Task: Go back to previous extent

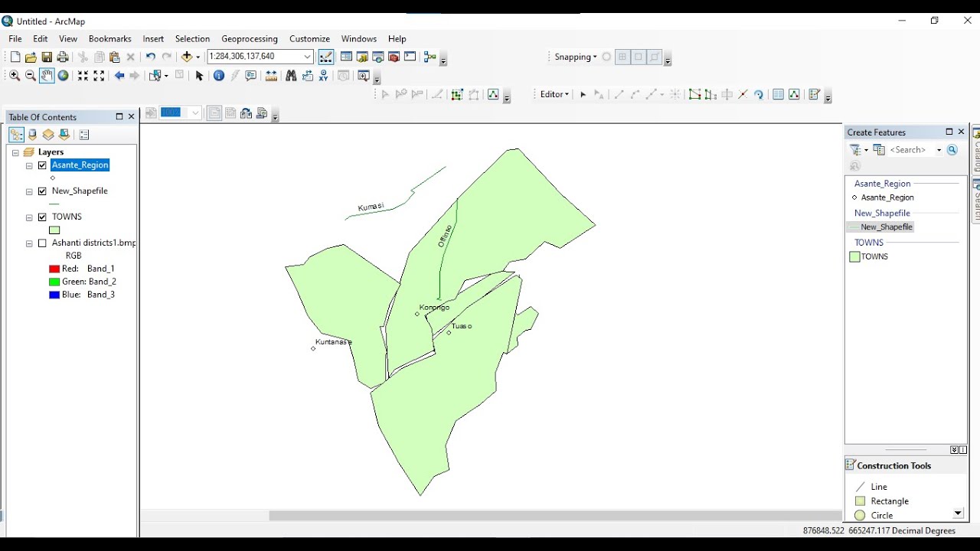Action: (119, 75)
